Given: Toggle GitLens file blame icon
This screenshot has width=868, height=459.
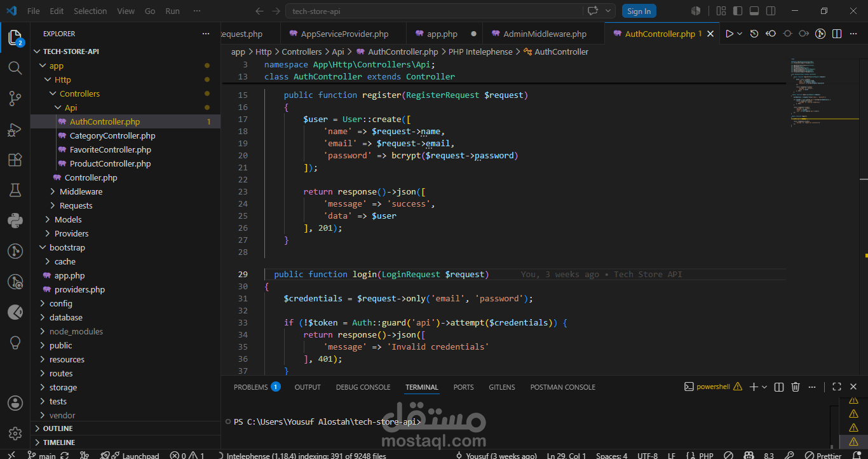Looking at the screenshot, I should (x=820, y=34).
